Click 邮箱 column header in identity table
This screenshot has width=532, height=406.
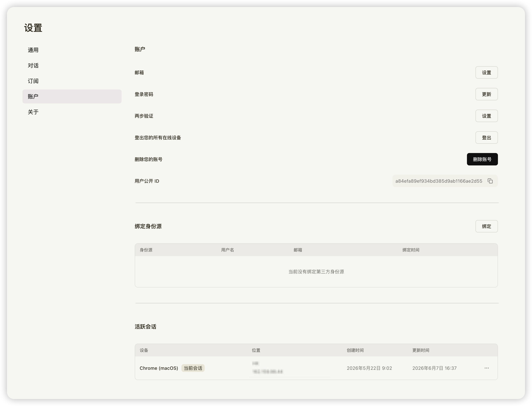coord(298,250)
